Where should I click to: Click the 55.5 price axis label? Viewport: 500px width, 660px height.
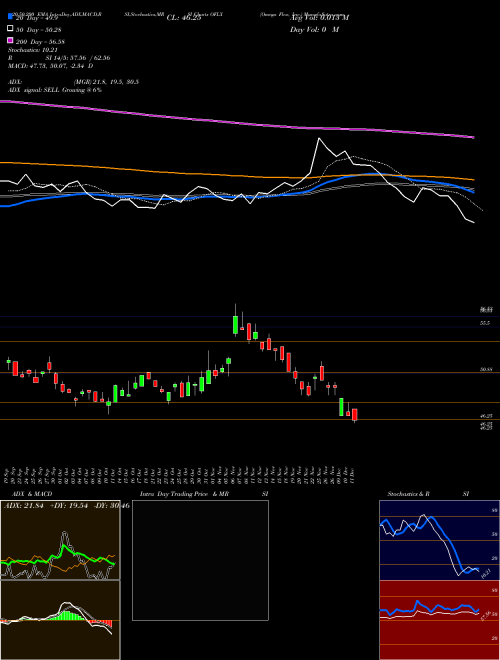(485, 323)
